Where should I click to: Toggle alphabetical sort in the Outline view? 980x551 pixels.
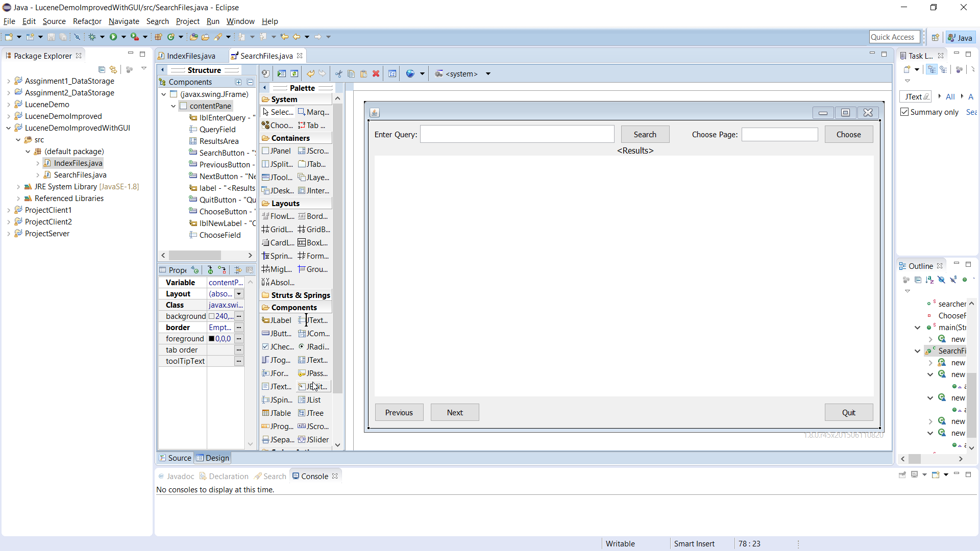[x=930, y=280]
